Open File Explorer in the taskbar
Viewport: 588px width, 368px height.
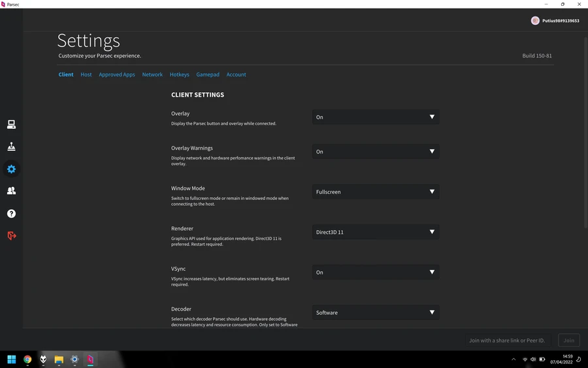click(x=59, y=360)
